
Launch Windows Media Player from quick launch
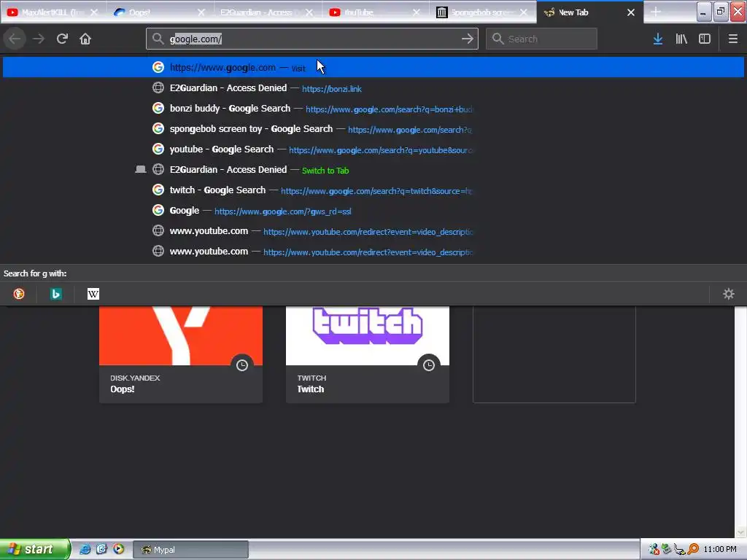tap(119, 549)
